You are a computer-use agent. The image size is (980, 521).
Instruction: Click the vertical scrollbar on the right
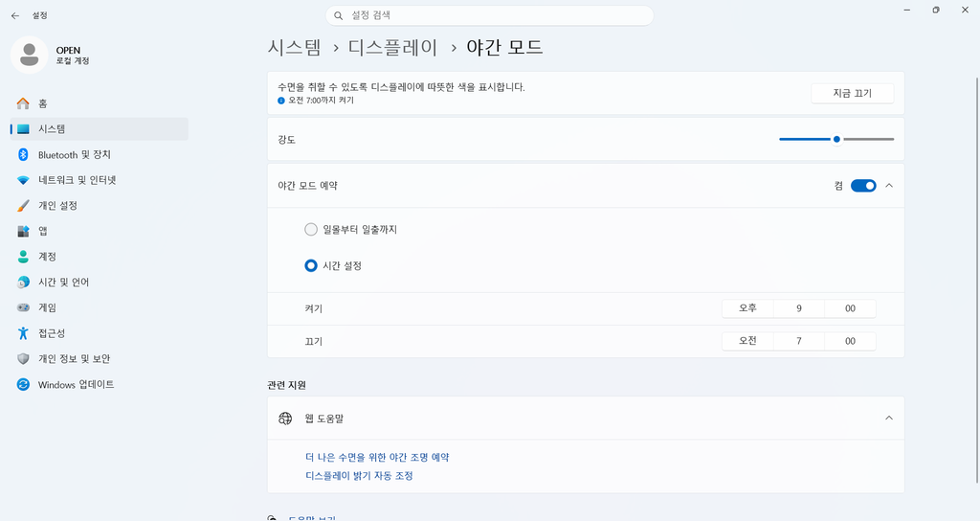(x=977, y=281)
